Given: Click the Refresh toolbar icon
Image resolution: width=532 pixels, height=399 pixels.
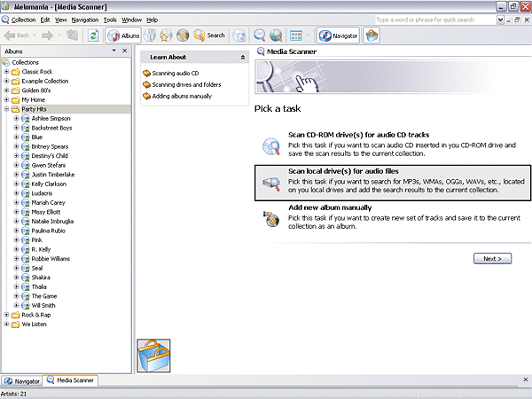Looking at the screenshot, I should [93, 35].
